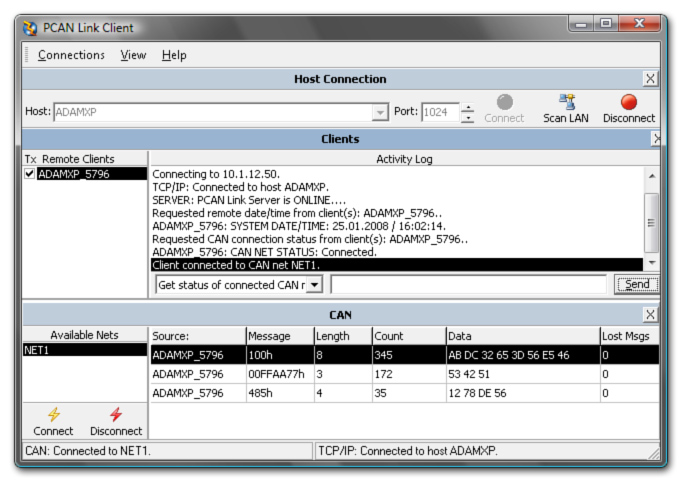Select the CAN row with message 100h
The image size is (682, 482).
(x=405, y=355)
